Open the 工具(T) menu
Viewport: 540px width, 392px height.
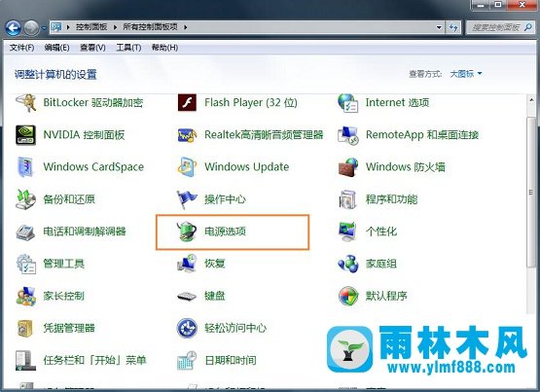pyautogui.click(x=128, y=48)
